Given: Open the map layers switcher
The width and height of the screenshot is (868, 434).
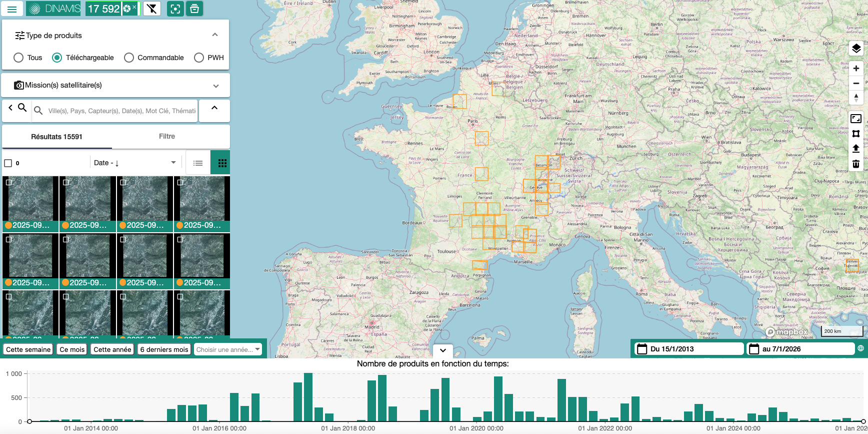Looking at the screenshot, I should click(x=856, y=49).
